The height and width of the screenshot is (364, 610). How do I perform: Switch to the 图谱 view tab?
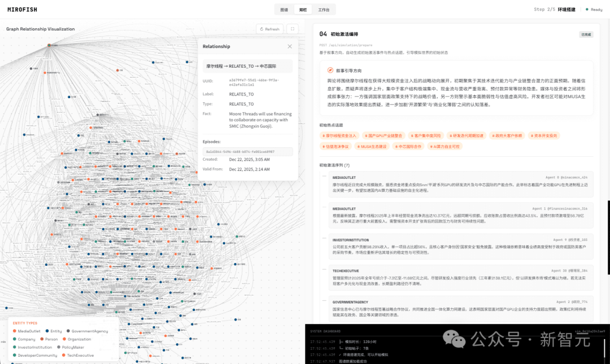coord(284,10)
